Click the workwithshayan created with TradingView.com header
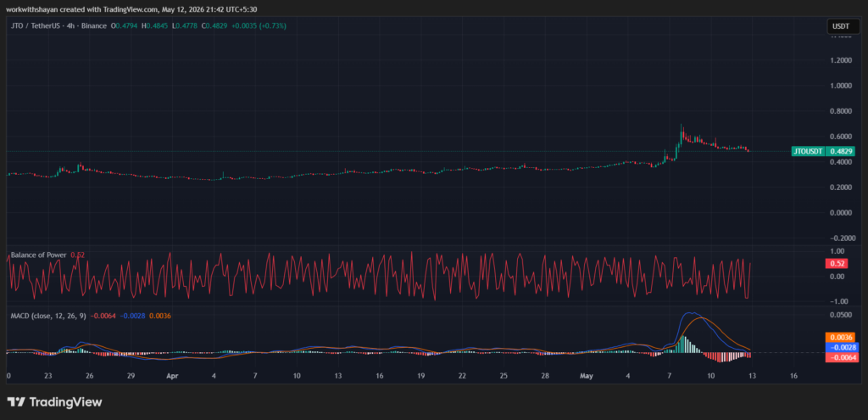 pyautogui.click(x=131, y=8)
